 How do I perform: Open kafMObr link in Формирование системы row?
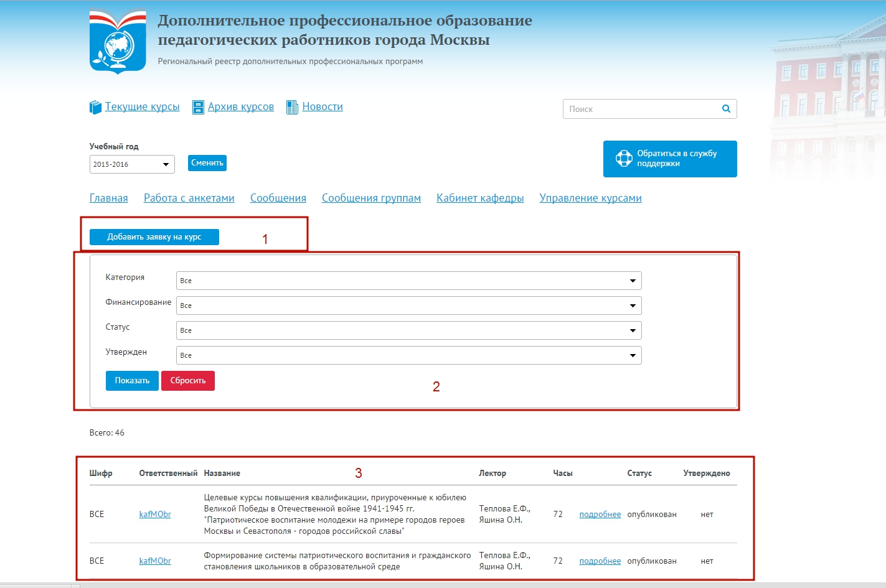click(155, 561)
